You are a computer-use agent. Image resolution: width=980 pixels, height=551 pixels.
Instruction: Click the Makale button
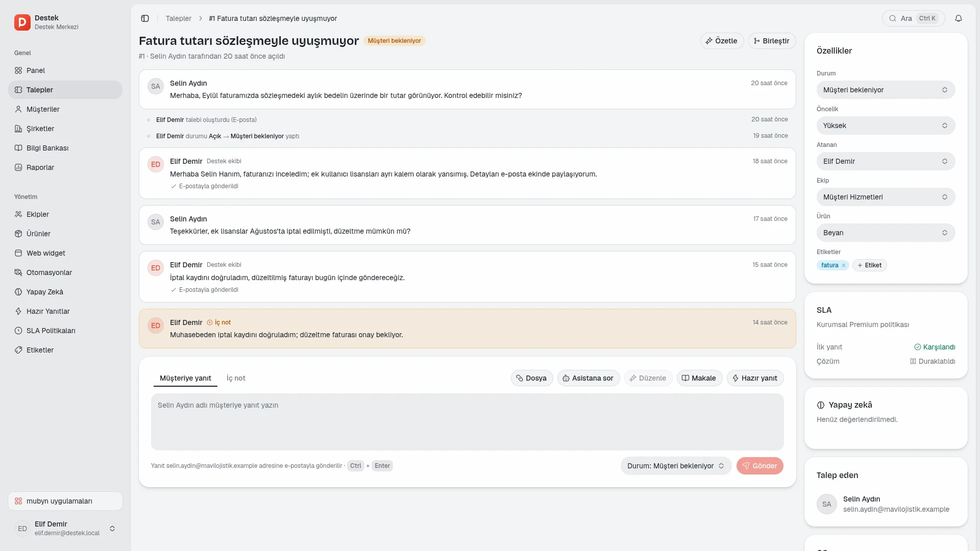pos(699,378)
